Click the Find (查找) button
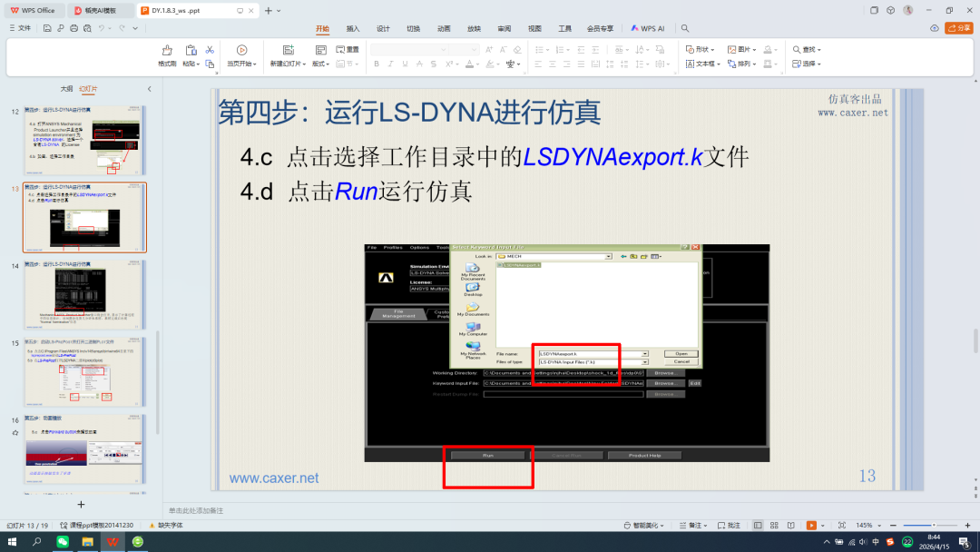Image resolution: width=980 pixels, height=552 pixels. pyautogui.click(x=807, y=49)
